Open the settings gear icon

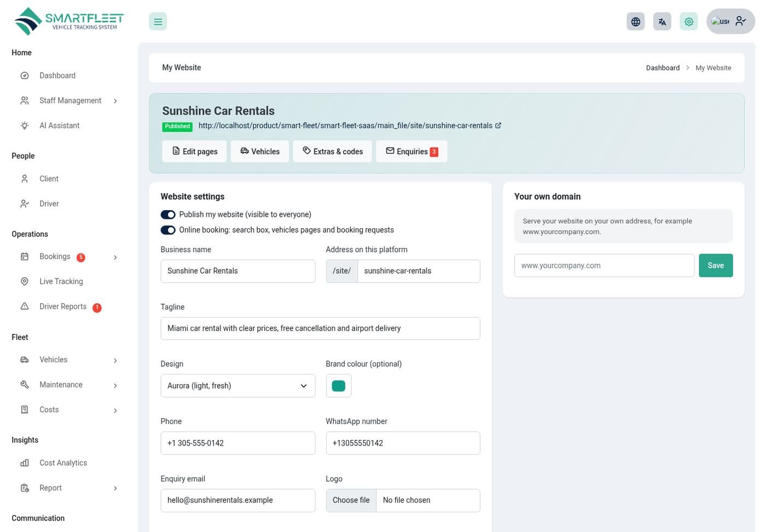click(x=689, y=21)
